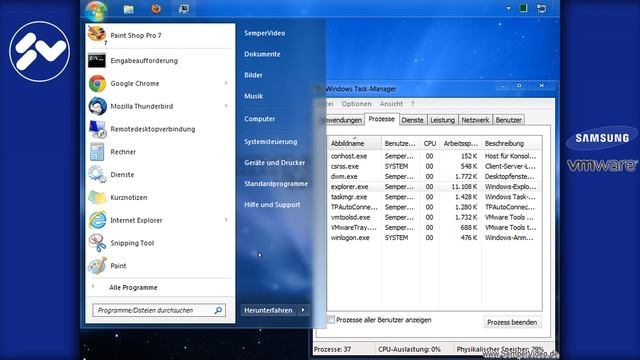This screenshot has width=640, height=360.
Task: Open Bilder from Start menu
Action: [253, 75]
